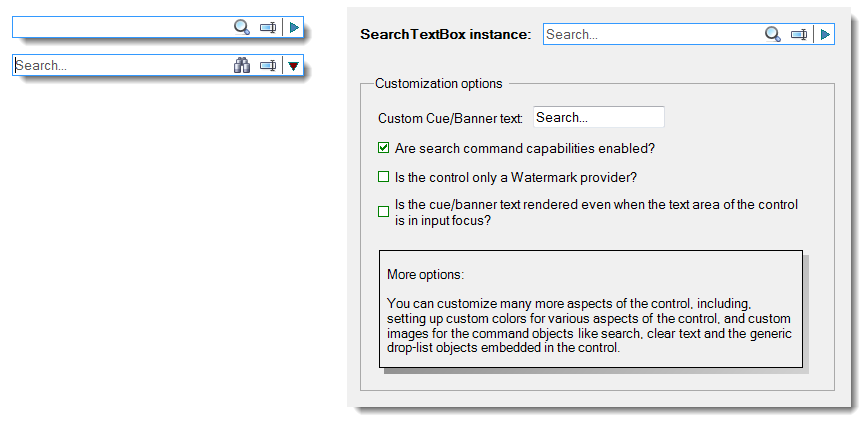This screenshot has width=866, height=422.
Task: Check cue/banner text rendered in focus option
Action: (383, 212)
